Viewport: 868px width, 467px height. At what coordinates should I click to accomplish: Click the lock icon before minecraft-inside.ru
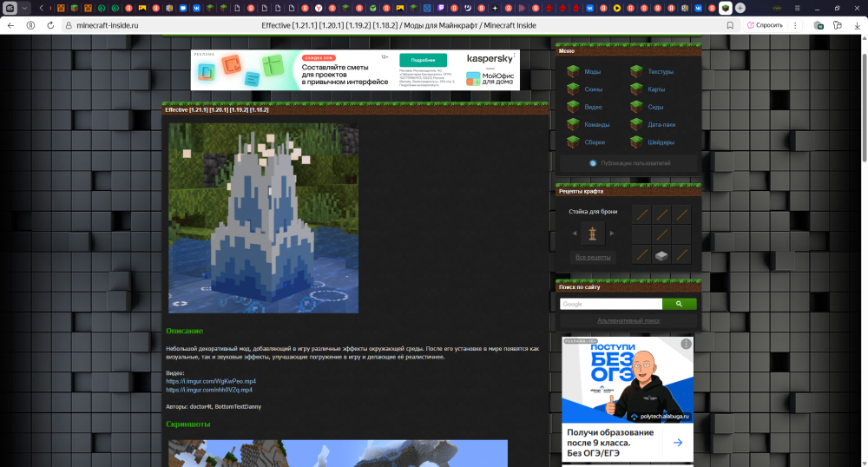coord(69,25)
